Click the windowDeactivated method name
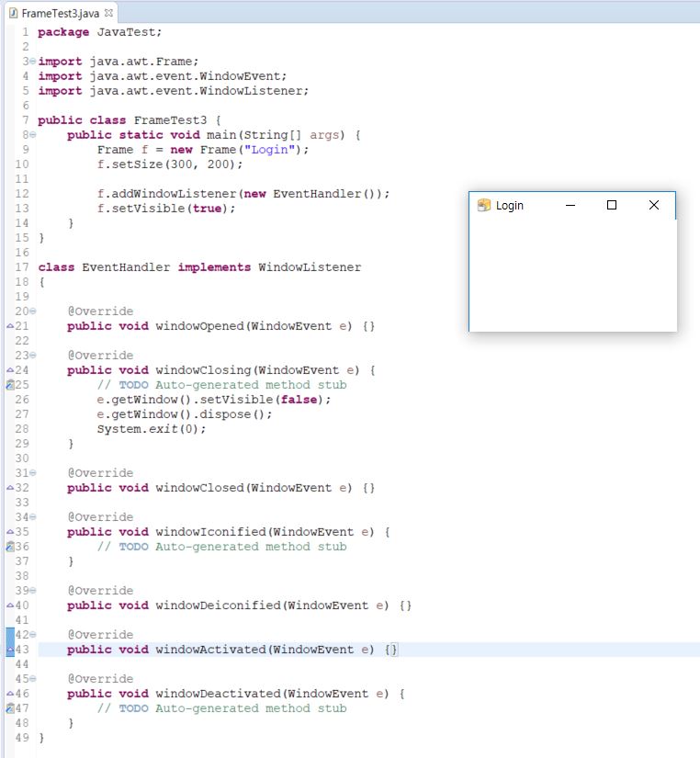 218,694
